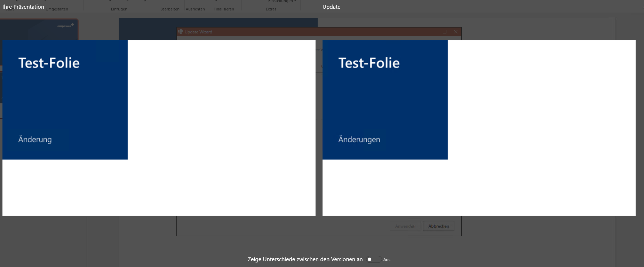The image size is (644, 267).
Task: Click the Update Wizard title bar icon
Action: tap(180, 32)
